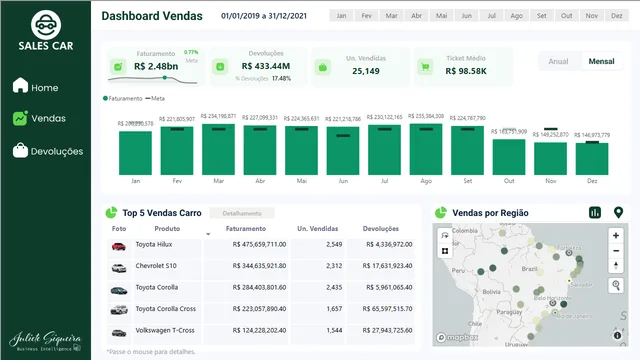This screenshot has height=360, width=640.
Task: Switch region view to bar chart icon
Action: click(595, 213)
